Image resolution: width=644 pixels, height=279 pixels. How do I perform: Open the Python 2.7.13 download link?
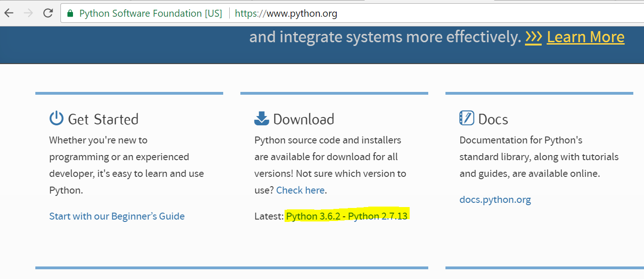click(378, 216)
